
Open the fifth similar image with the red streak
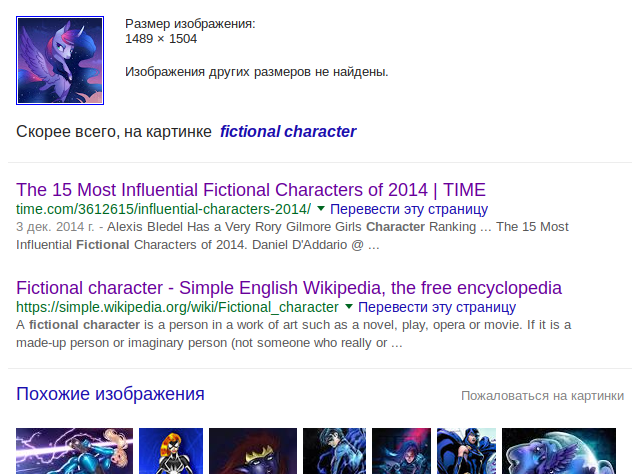tap(401, 451)
